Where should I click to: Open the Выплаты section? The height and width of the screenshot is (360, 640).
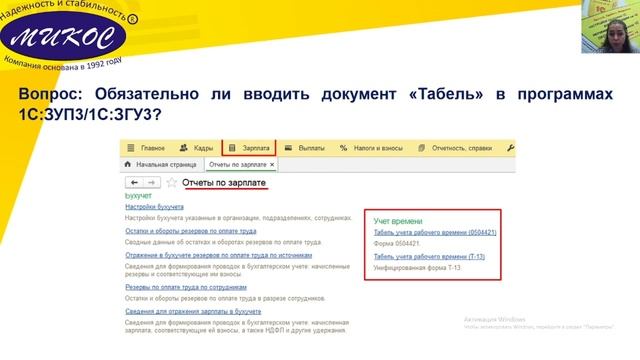tap(304, 148)
